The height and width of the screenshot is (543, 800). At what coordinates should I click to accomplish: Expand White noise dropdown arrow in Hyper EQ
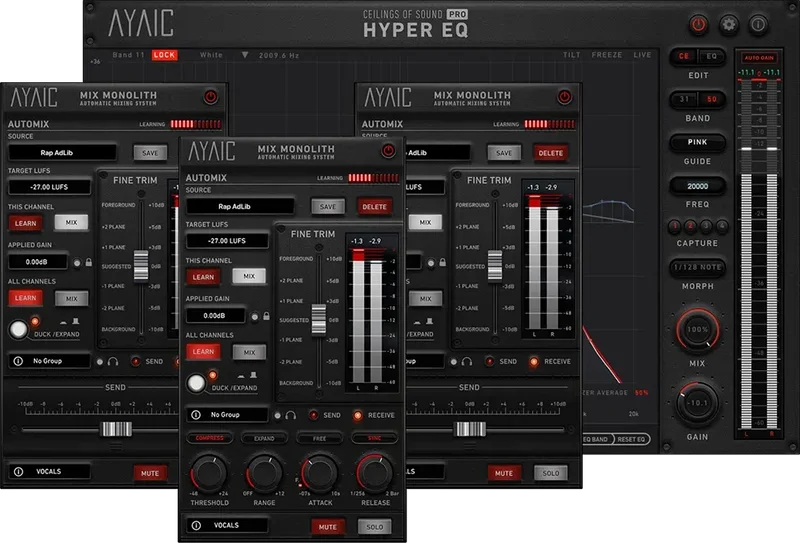245,55
